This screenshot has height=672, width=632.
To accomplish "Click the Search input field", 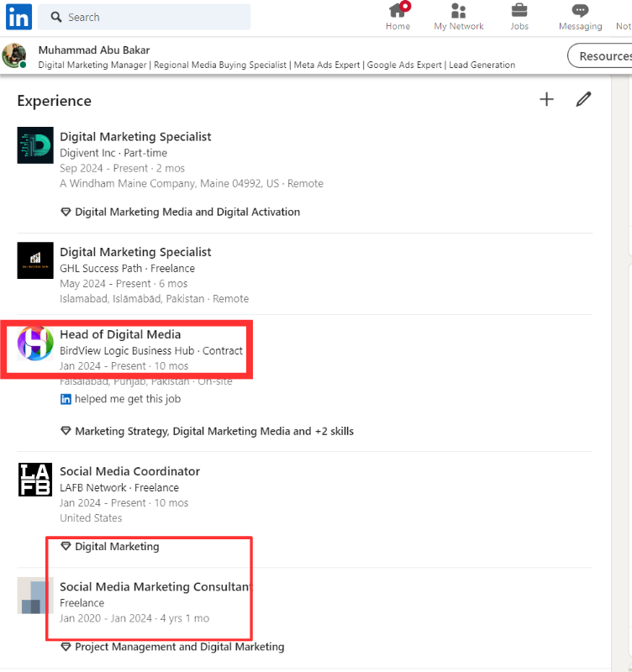I will pos(145,17).
